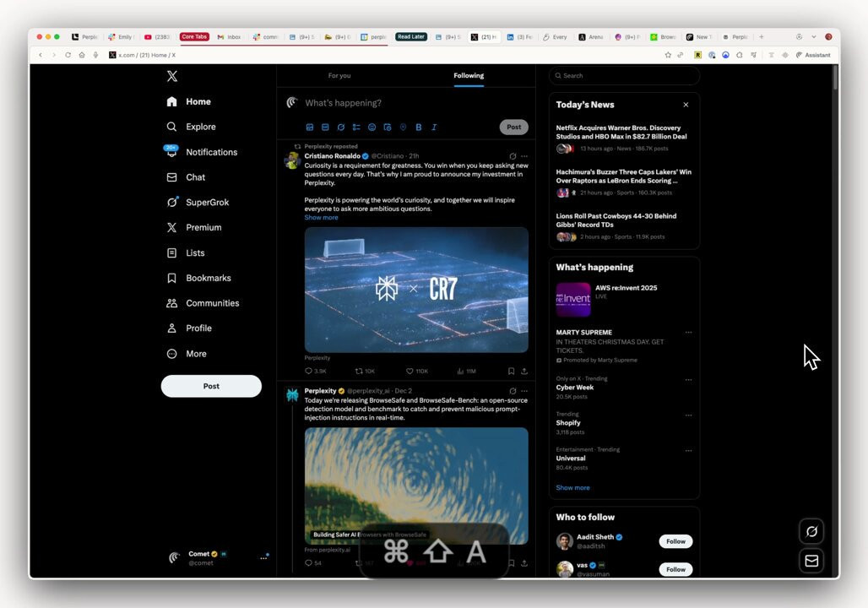
Task: Open the floating messages button at bottom right
Action: [x=811, y=561]
